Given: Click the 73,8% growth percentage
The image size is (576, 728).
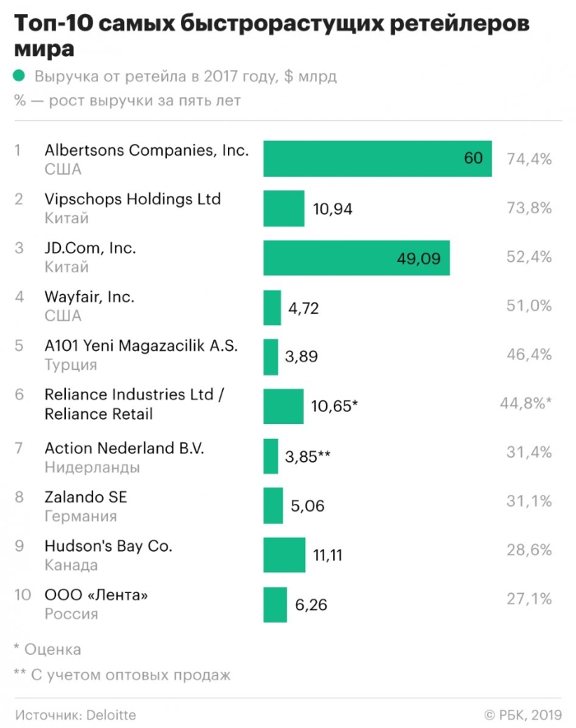Looking at the screenshot, I should coord(529,208).
